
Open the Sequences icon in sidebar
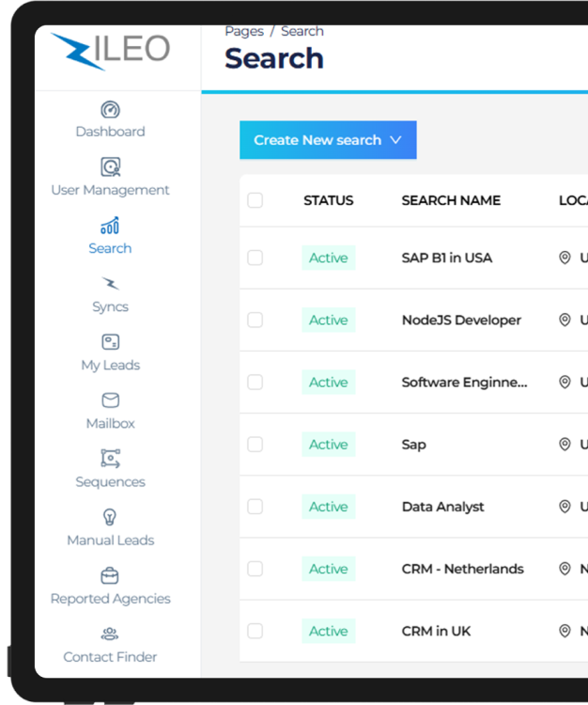[110, 459]
